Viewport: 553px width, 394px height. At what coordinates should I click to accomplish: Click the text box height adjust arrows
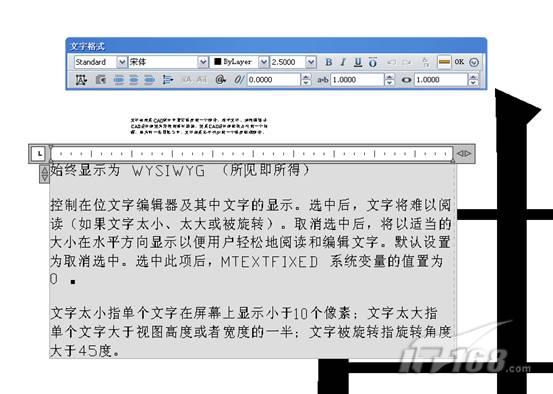pos(44,174)
